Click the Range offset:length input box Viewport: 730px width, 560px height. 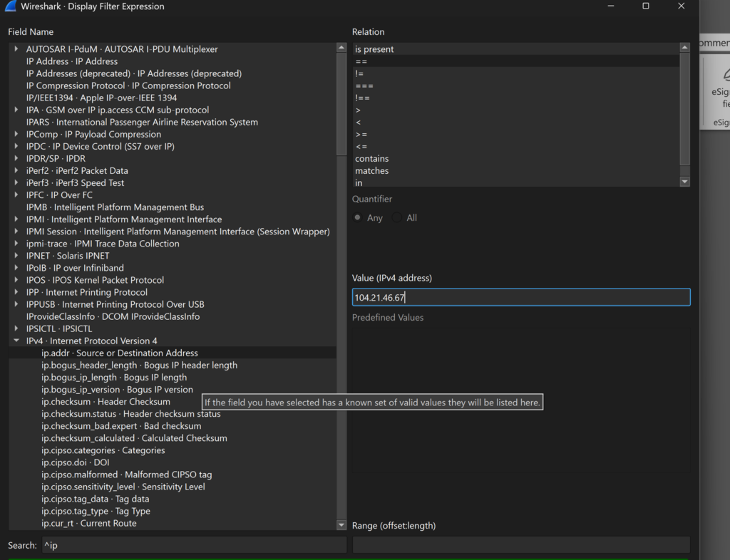[x=520, y=545]
